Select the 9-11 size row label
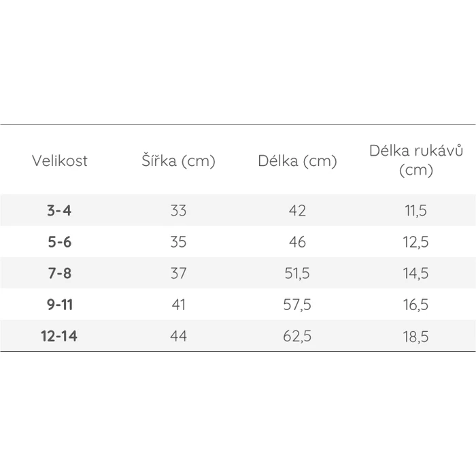Screen dimensions: 476x476 click(x=60, y=305)
